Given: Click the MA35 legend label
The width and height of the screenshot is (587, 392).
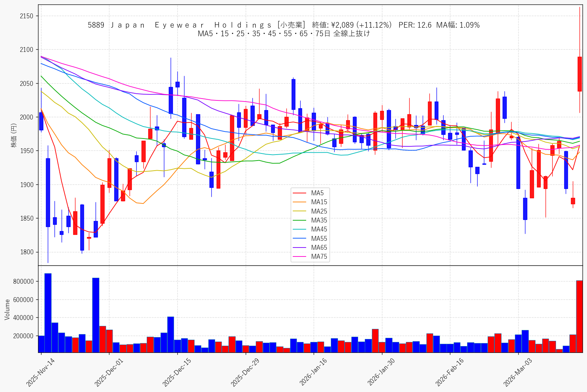Looking at the screenshot, I should 319,220.
